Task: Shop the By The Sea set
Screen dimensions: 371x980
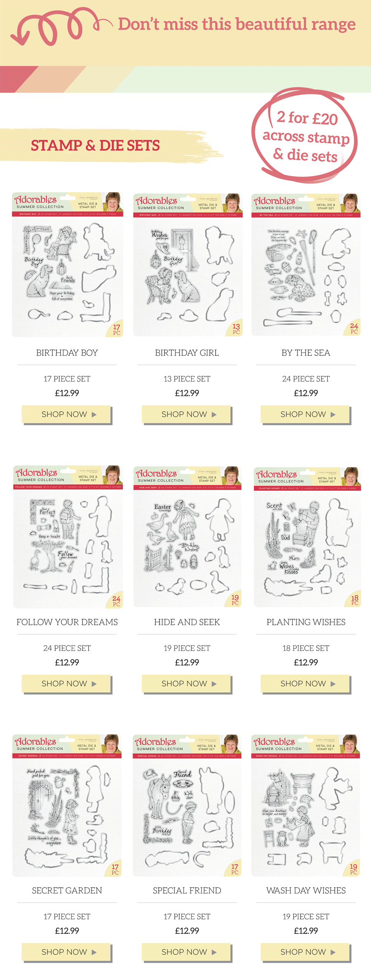Action: pos(305,415)
